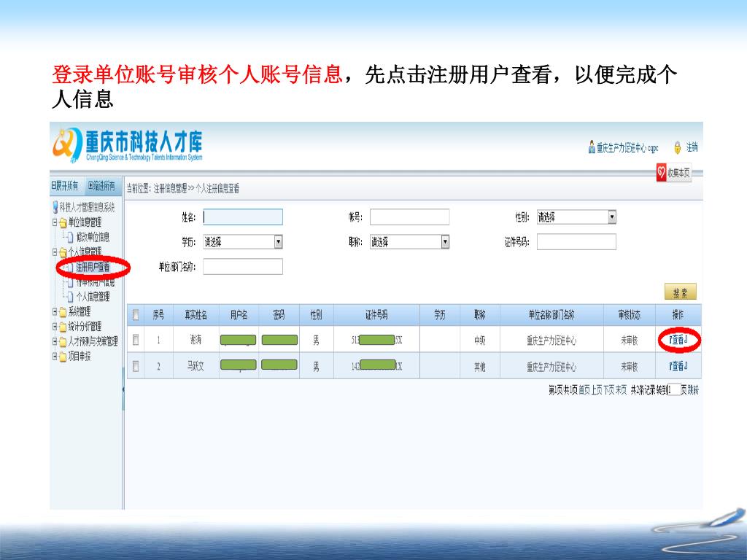This screenshot has width=747, height=560.
Task: Click the page icon for leaf 个人信息管理
Action: 71,297
